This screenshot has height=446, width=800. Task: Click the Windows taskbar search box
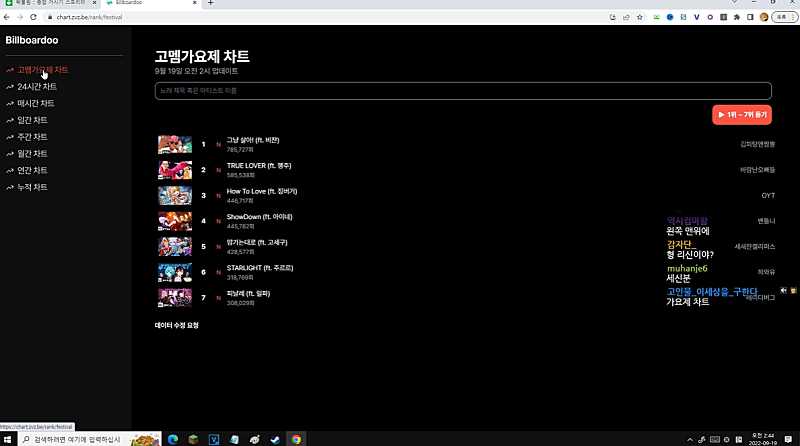[90, 439]
